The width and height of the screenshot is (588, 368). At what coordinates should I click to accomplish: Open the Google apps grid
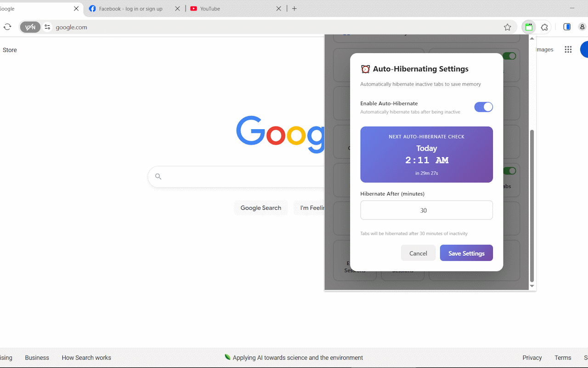[568, 50]
